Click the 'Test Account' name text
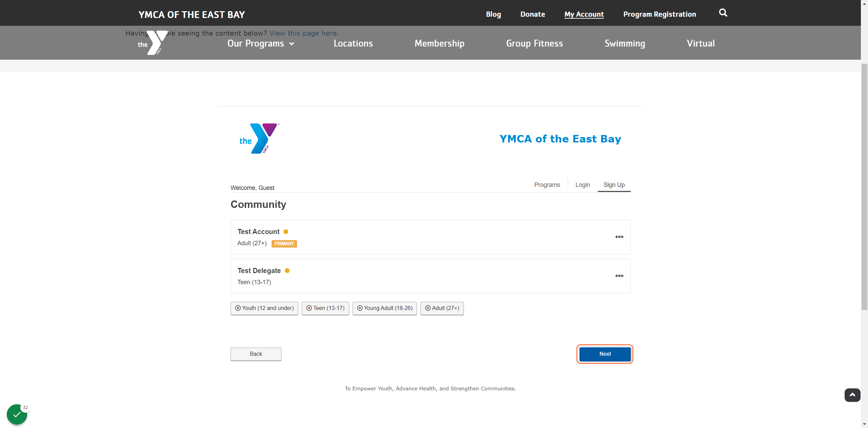 [x=258, y=232]
